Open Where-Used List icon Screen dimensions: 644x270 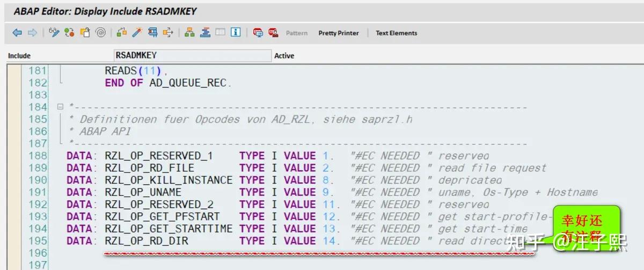[x=152, y=33]
